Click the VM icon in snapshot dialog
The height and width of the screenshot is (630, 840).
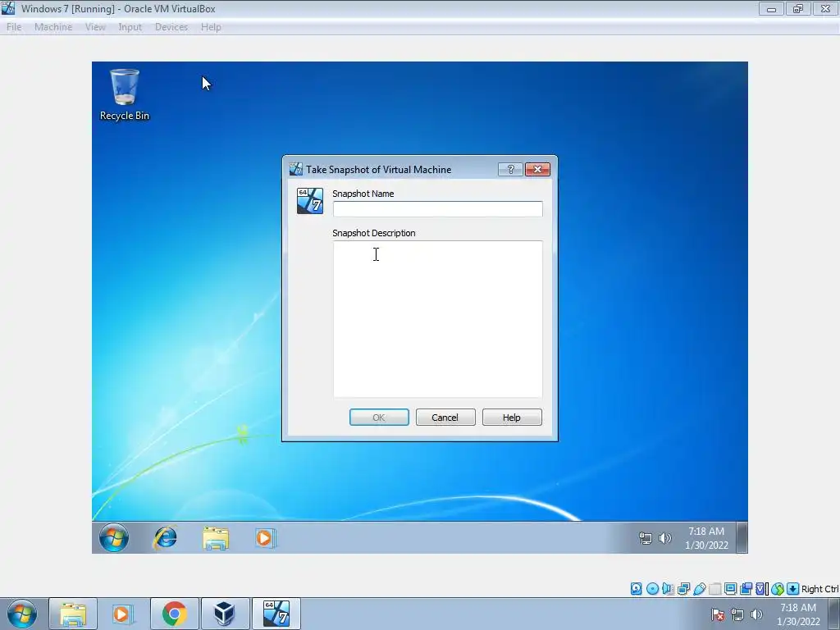[310, 201]
